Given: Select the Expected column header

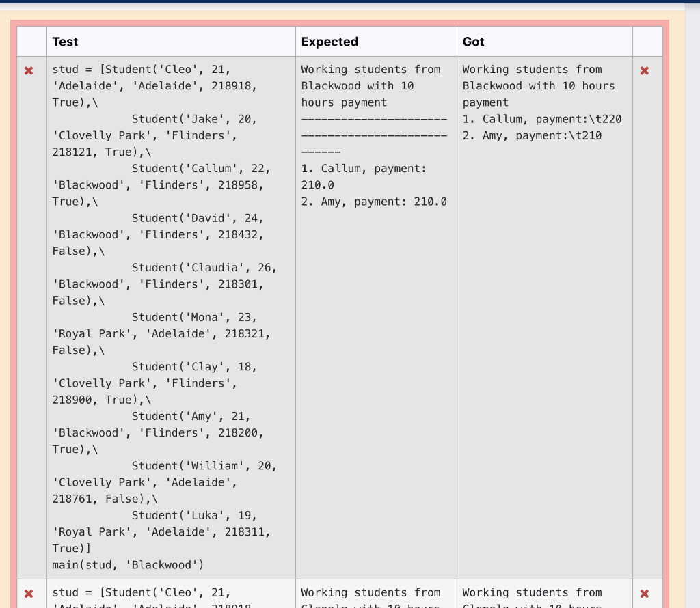Looking at the screenshot, I should coord(329,42).
